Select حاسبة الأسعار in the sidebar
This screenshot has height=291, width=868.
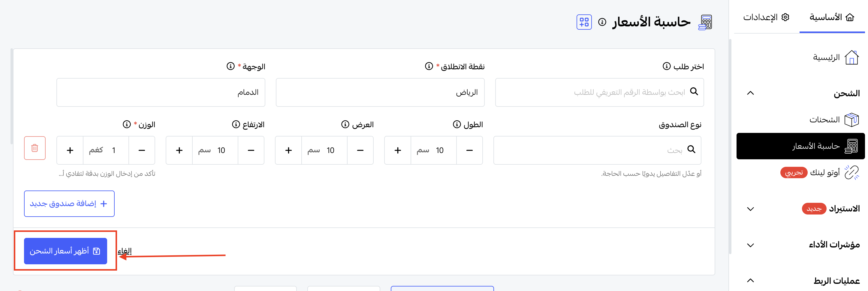coord(800,146)
